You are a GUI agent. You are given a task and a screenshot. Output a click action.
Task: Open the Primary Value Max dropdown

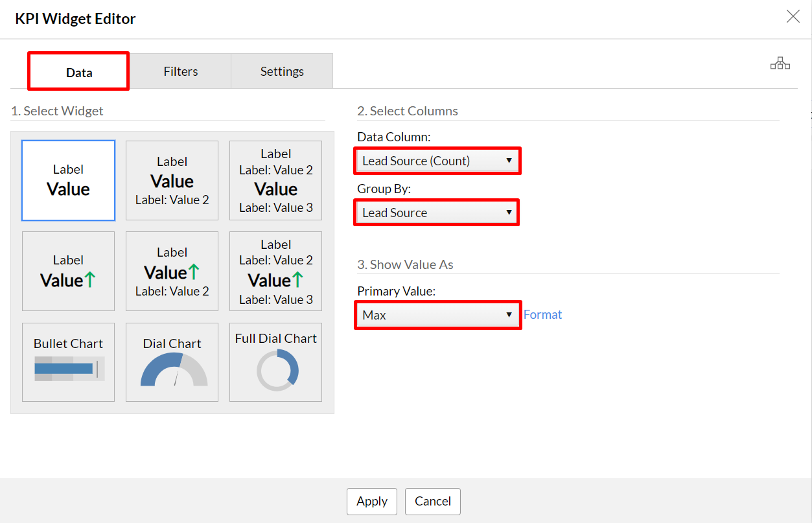pyautogui.click(x=437, y=315)
